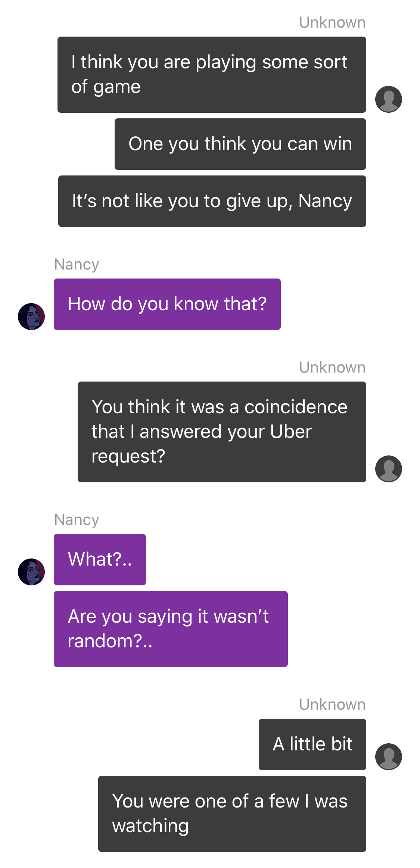
Task: Tap the "Unknown" label above "A little bit"
Action: tap(332, 704)
